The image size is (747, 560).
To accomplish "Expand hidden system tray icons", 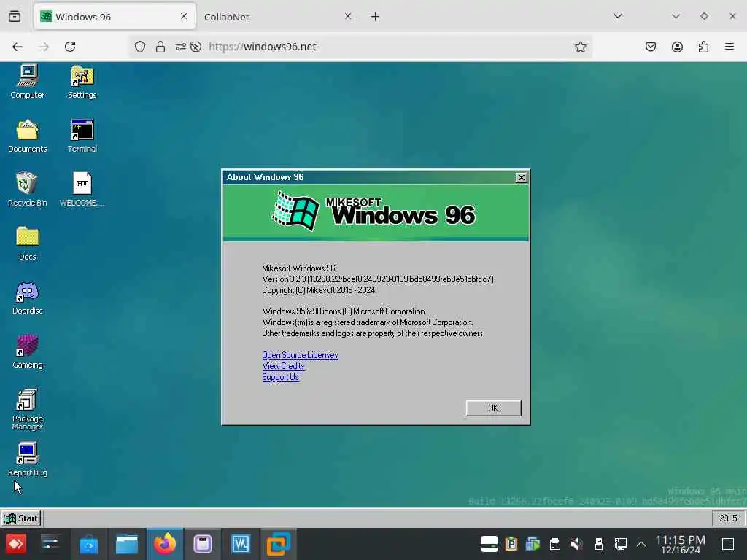I will coord(641,544).
